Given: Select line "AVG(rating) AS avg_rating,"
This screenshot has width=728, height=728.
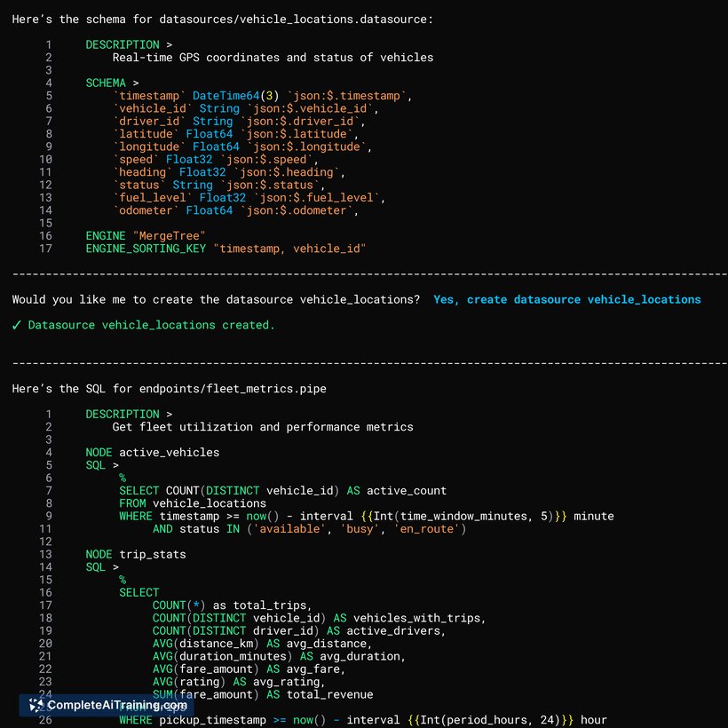Looking at the screenshot, I should coord(239,682).
